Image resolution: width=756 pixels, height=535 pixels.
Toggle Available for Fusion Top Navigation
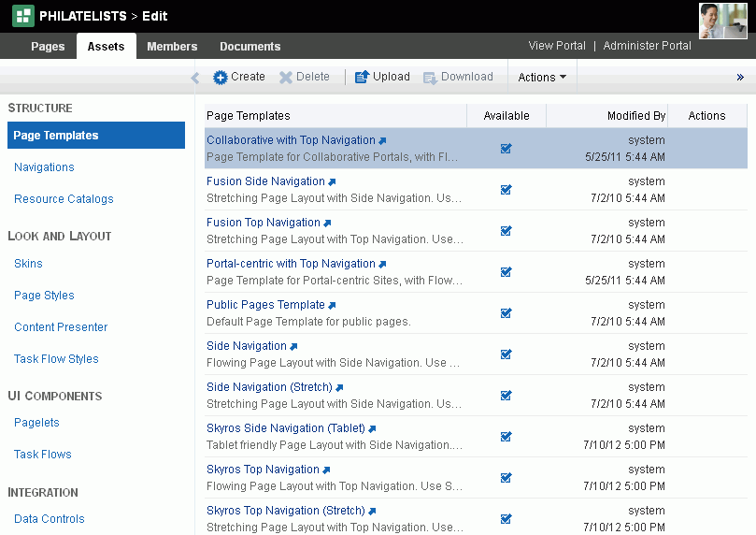click(506, 231)
